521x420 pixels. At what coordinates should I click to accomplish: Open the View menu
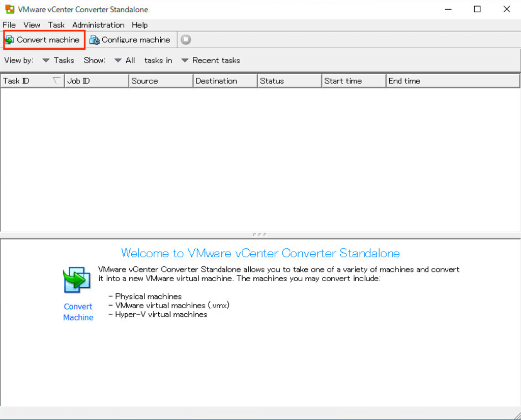(32, 25)
